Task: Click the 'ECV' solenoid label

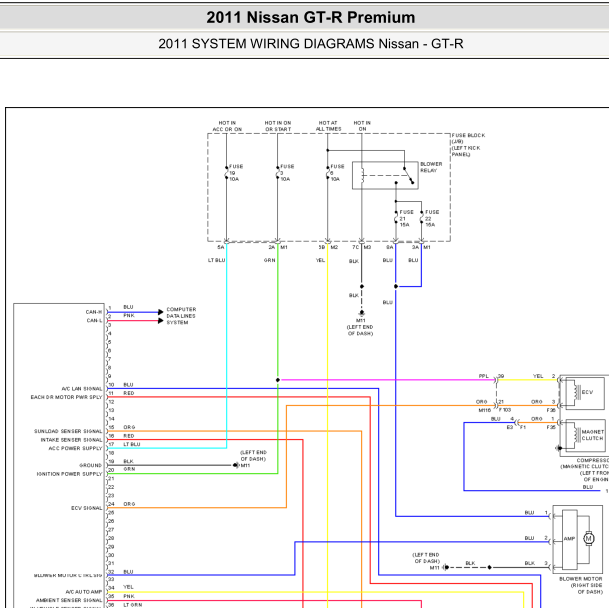Action: click(x=587, y=392)
